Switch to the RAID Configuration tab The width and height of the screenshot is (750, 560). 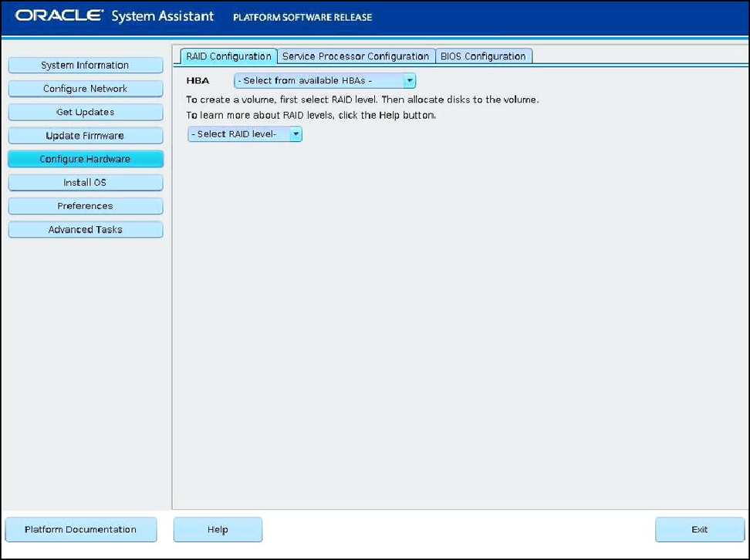click(x=228, y=56)
